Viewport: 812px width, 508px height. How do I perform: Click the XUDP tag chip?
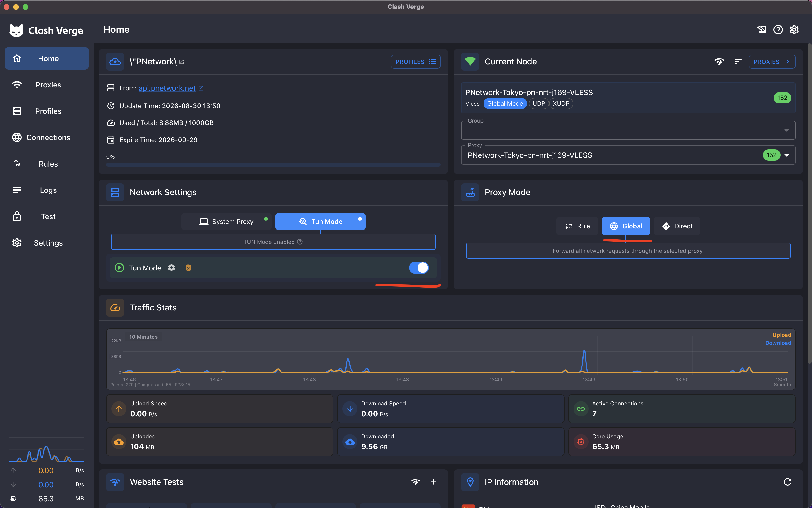pos(561,103)
